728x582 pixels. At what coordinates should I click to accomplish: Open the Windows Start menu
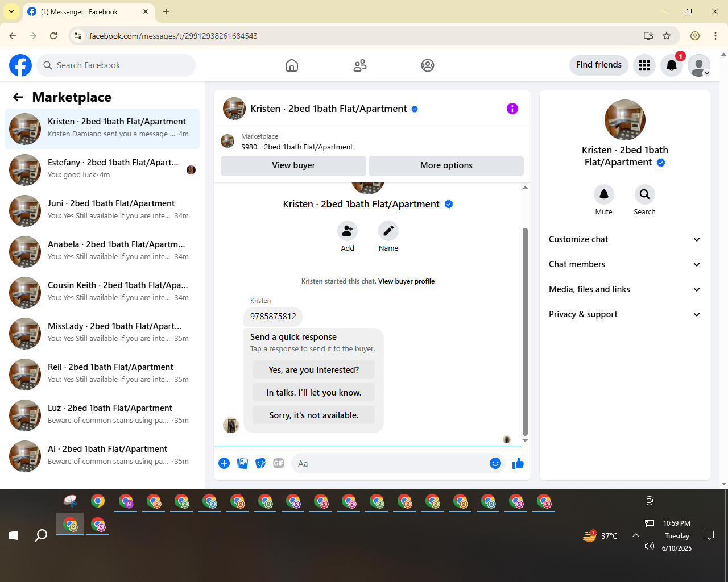[14, 535]
